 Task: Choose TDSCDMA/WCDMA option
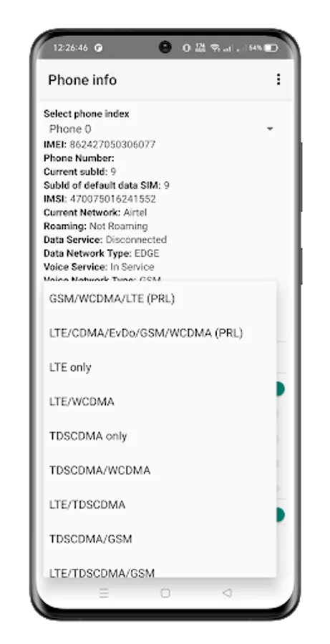160,470
